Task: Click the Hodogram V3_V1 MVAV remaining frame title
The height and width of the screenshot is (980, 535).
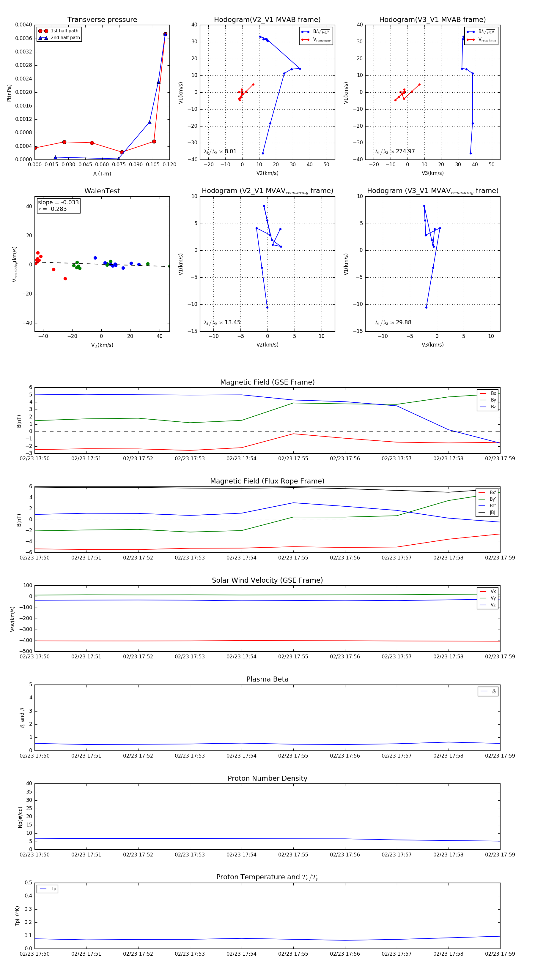Action: [432, 191]
